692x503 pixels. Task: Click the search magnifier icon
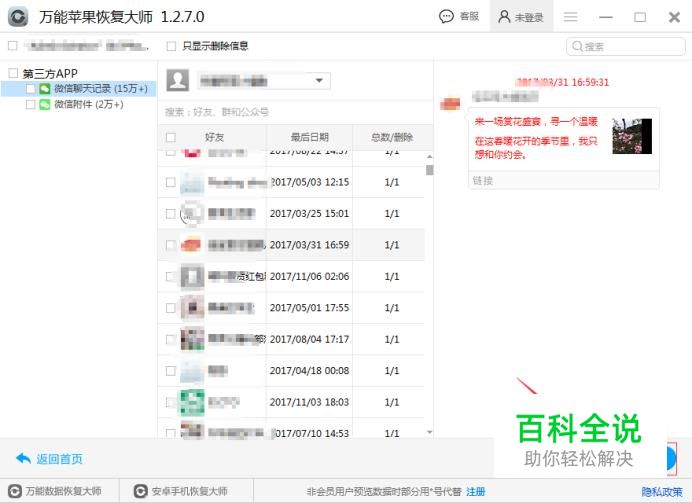[x=577, y=46]
